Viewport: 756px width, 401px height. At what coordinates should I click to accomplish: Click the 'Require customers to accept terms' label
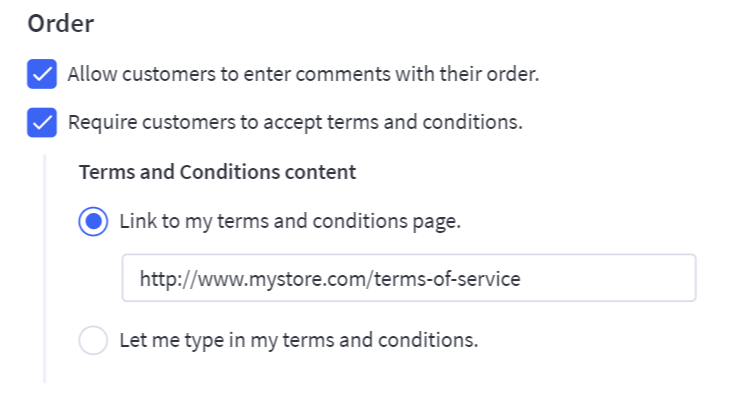click(295, 123)
